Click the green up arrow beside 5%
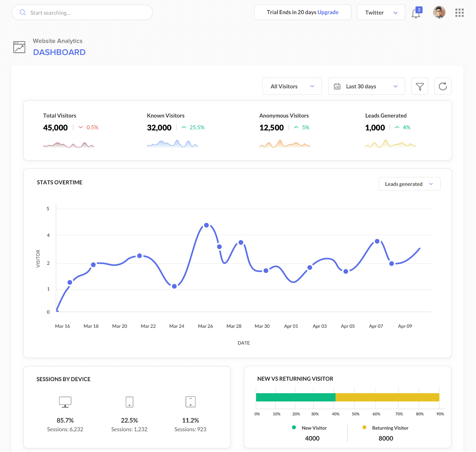Viewport: 476px width, 452px height. pyautogui.click(x=296, y=127)
